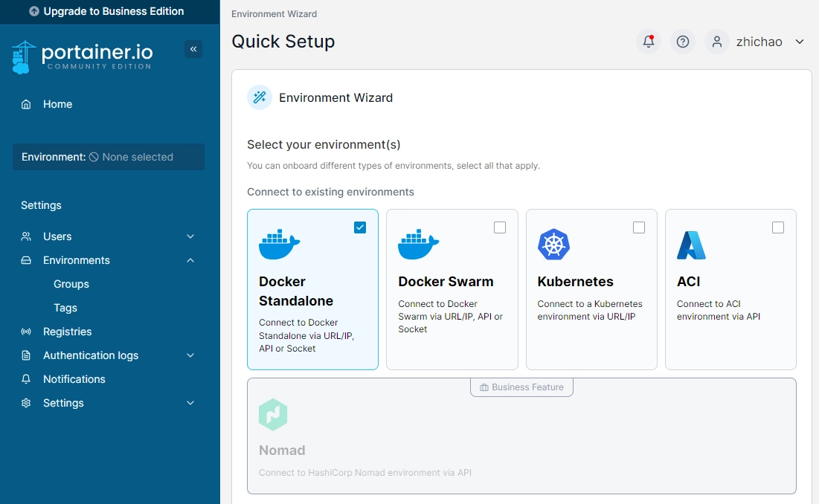The image size is (819, 504).
Task: Check the Kubernetes checkbox
Action: point(639,227)
